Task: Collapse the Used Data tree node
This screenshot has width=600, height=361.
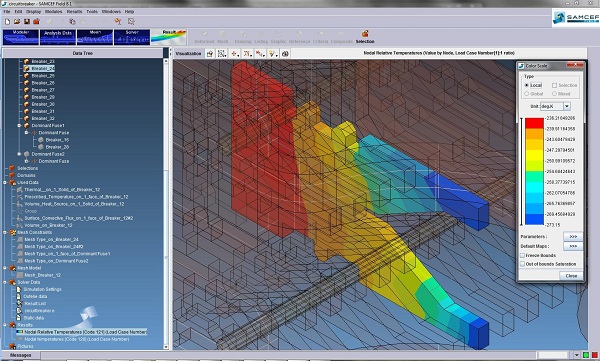Action: [x=5, y=183]
